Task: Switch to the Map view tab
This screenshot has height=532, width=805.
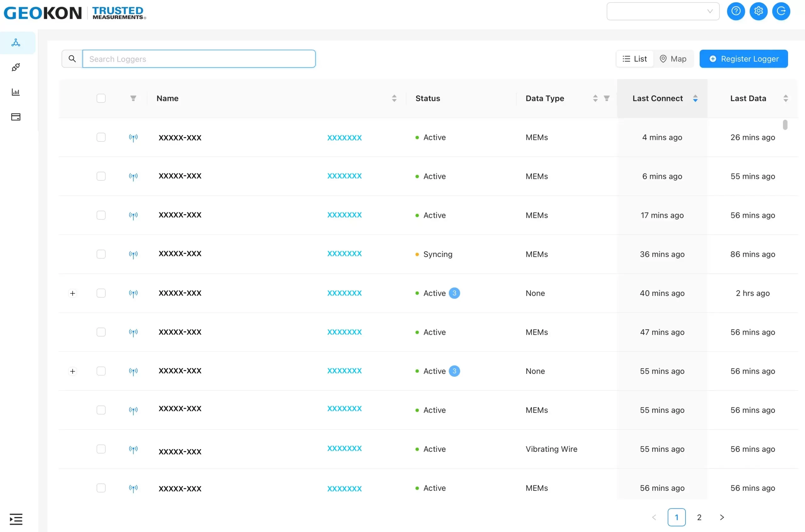Action: coord(673,59)
